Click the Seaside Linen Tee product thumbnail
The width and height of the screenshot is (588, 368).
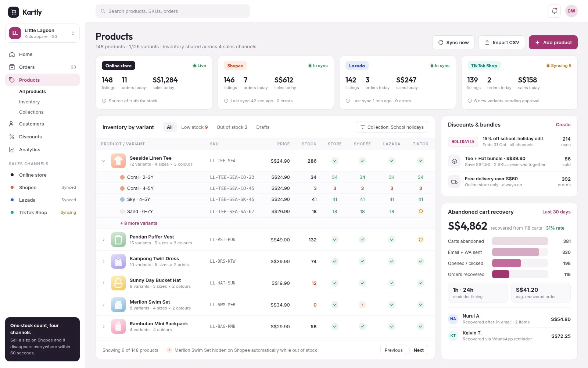click(118, 161)
